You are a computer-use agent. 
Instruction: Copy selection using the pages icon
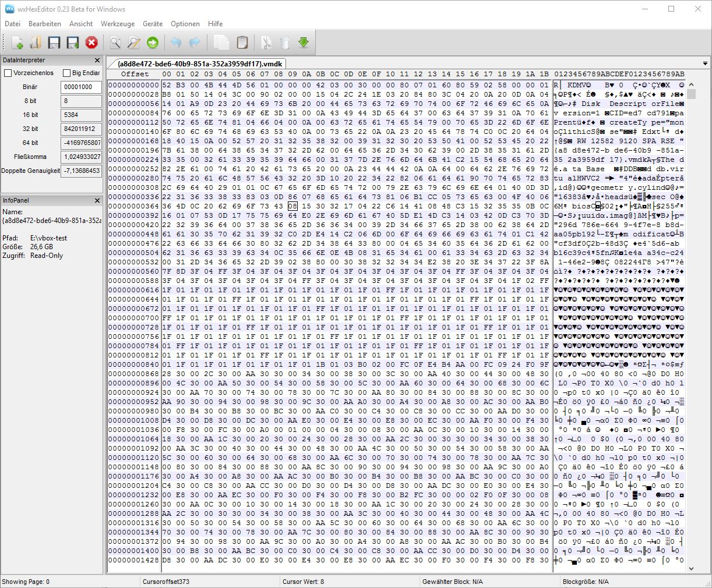221,42
